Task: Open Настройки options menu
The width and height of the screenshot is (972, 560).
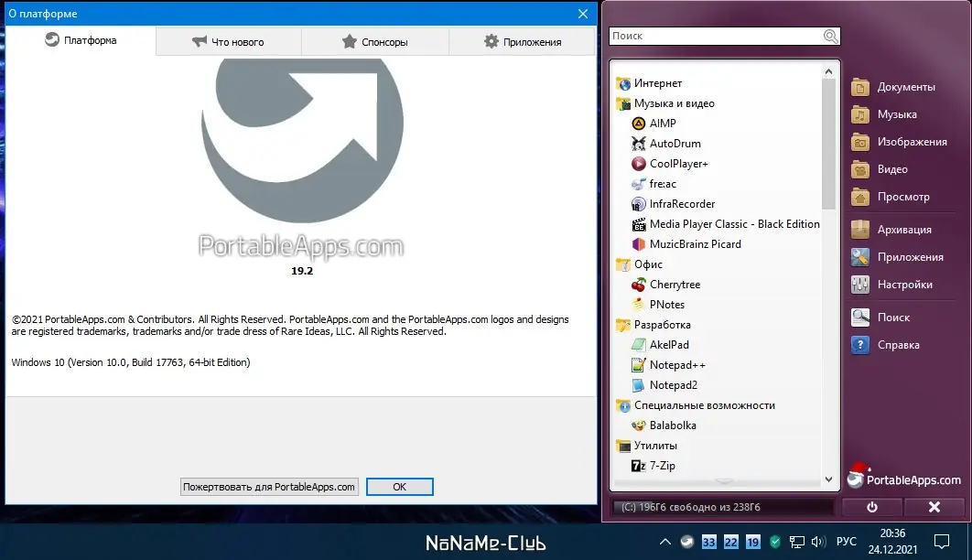Action: [x=892, y=285]
